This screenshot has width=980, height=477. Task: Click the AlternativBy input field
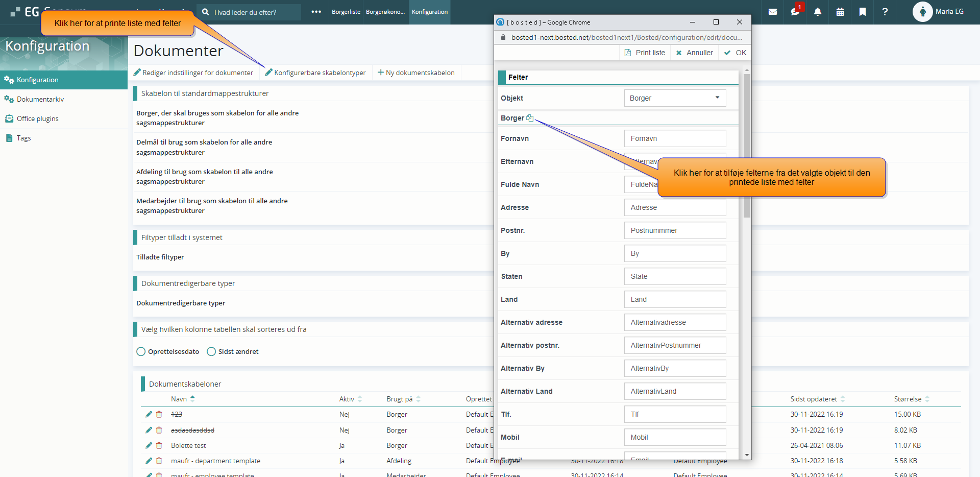pyautogui.click(x=675, y=368)
